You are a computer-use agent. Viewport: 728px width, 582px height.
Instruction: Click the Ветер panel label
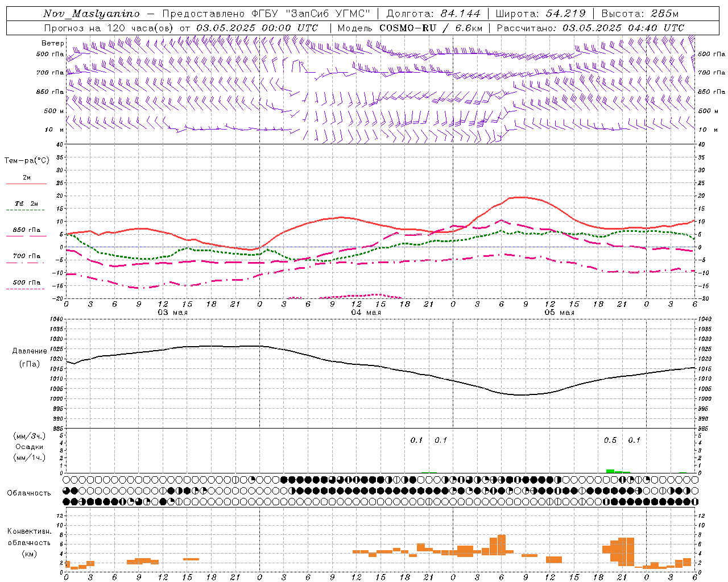pyautogui.click(x=53, y=43)
